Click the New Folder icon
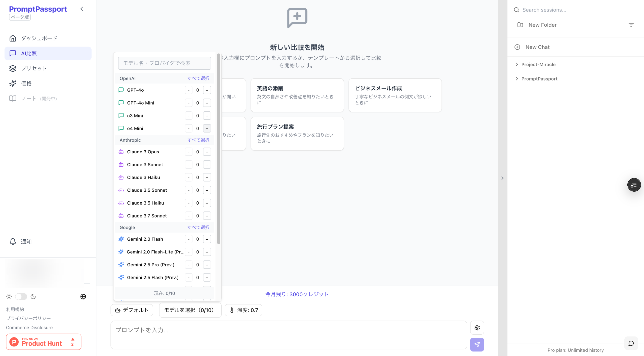Screen dimensions: 644x356 point(520,25)
